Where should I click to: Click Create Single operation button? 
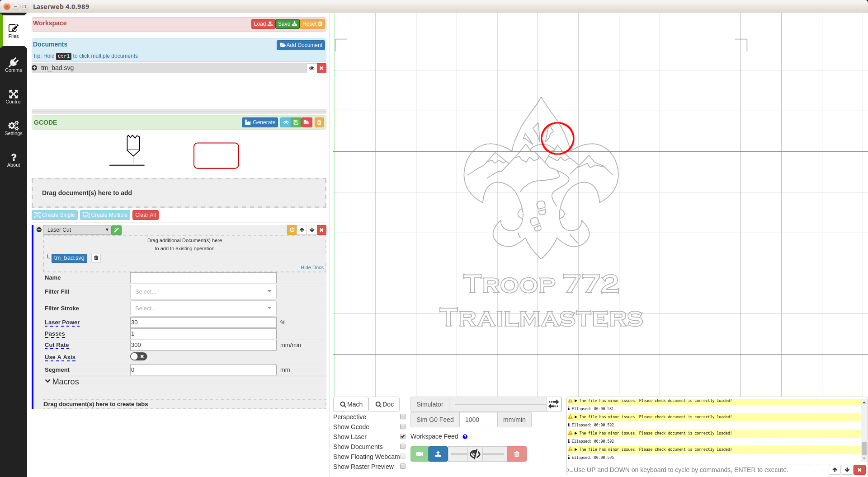(x=55, y=215)
